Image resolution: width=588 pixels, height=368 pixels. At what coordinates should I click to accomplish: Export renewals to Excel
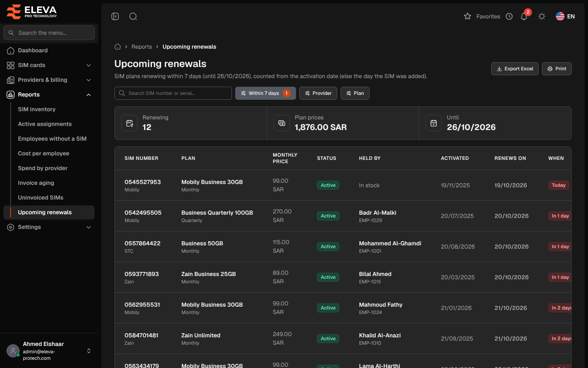click(x=515, y=69)
